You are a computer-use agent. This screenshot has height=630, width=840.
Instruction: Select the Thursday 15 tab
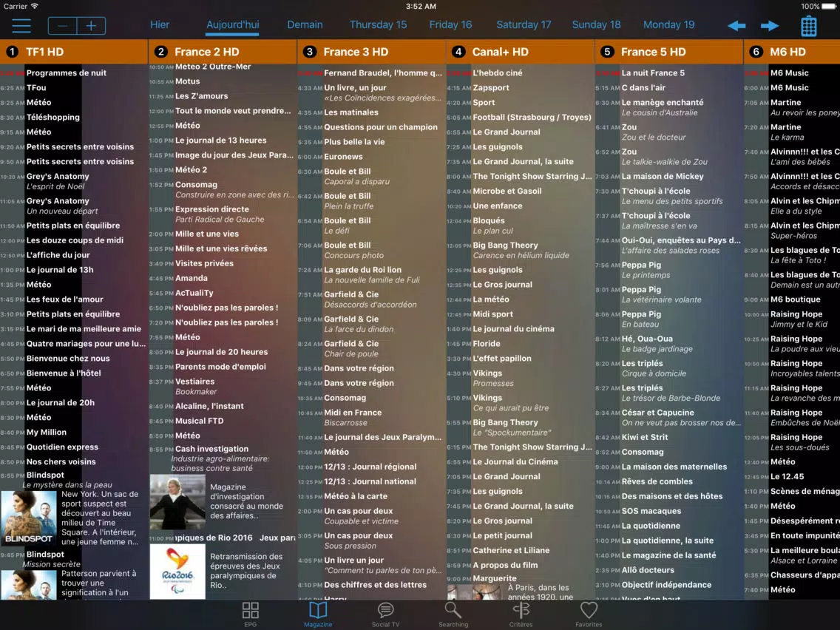(x=378, y=24)
